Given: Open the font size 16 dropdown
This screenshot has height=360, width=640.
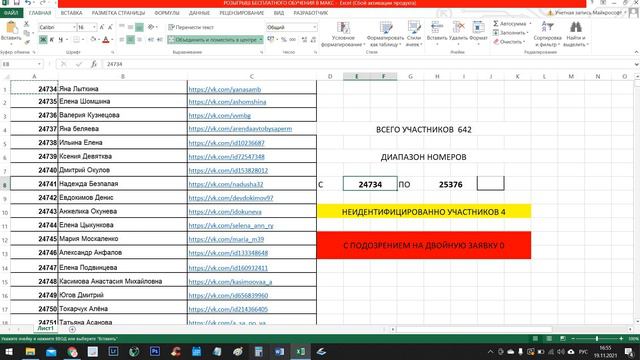Looking at the screenshot, I should pos(94,27).
